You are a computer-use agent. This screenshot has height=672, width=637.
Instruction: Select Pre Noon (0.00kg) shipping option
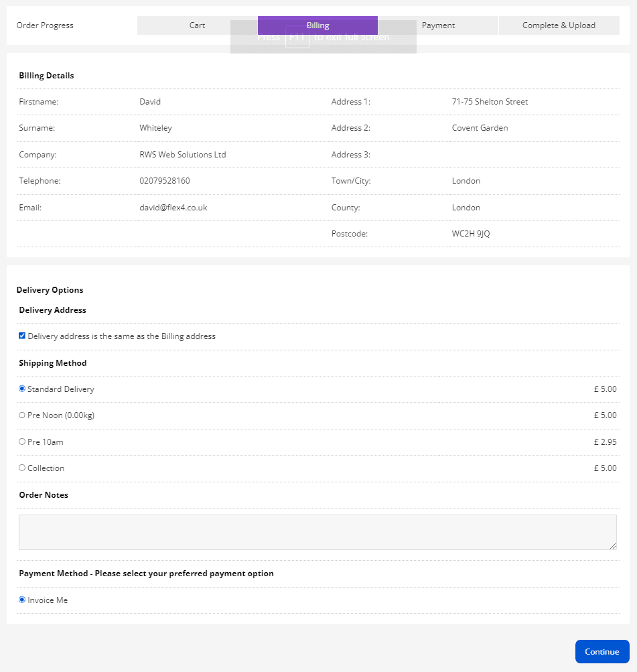pos(22,415)
